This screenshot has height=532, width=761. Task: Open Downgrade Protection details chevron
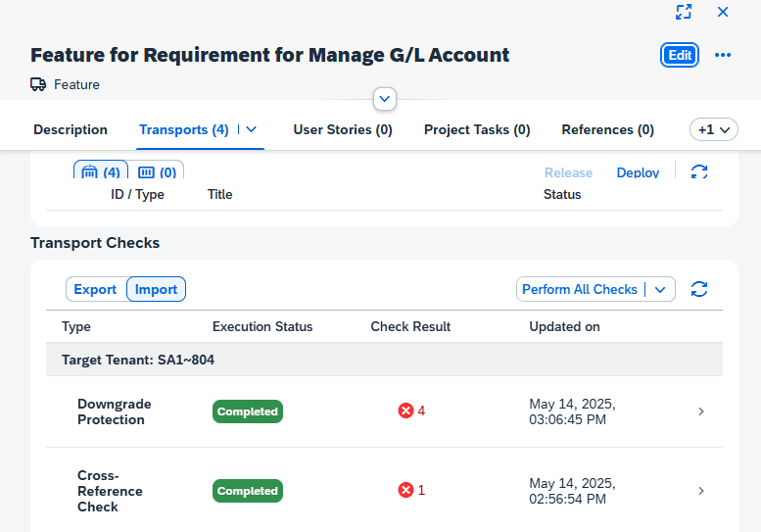[x=701, y=411]
